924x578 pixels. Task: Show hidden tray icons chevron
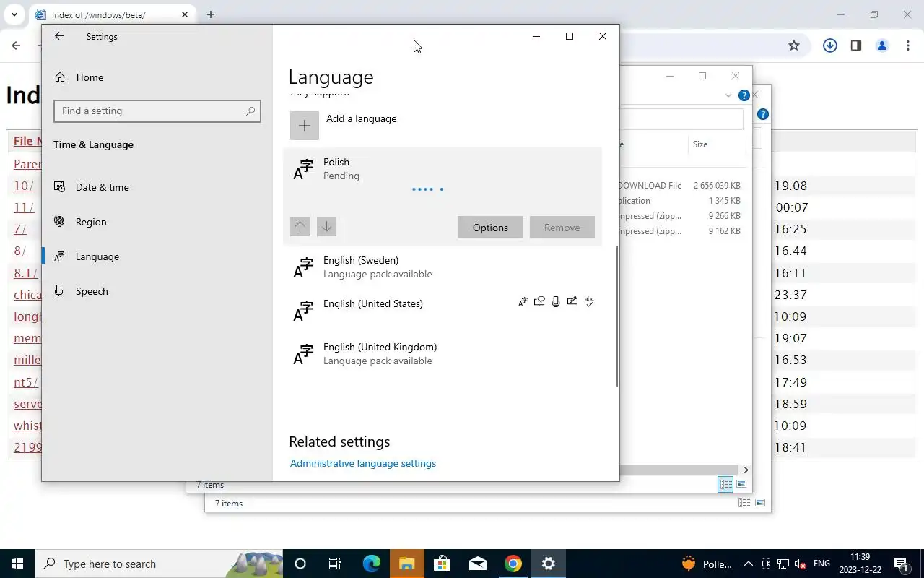(x=749, y=564)
